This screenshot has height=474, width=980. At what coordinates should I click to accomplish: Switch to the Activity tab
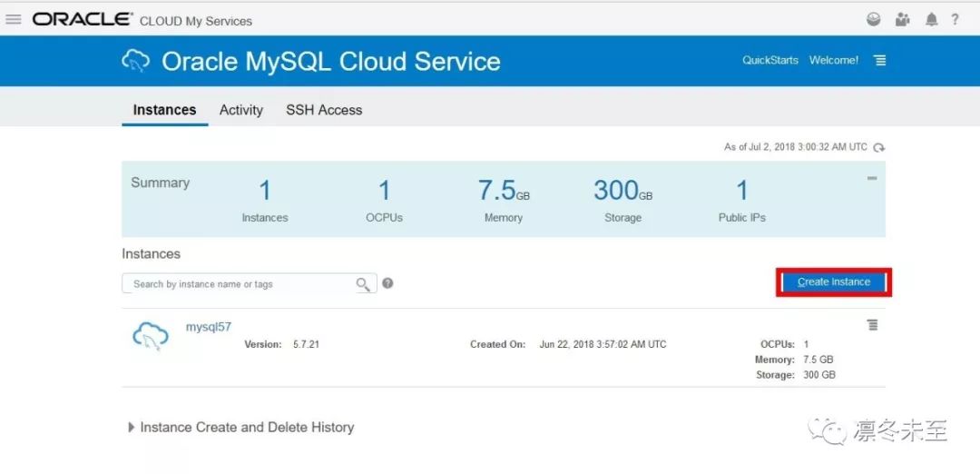tap(240, 110)
